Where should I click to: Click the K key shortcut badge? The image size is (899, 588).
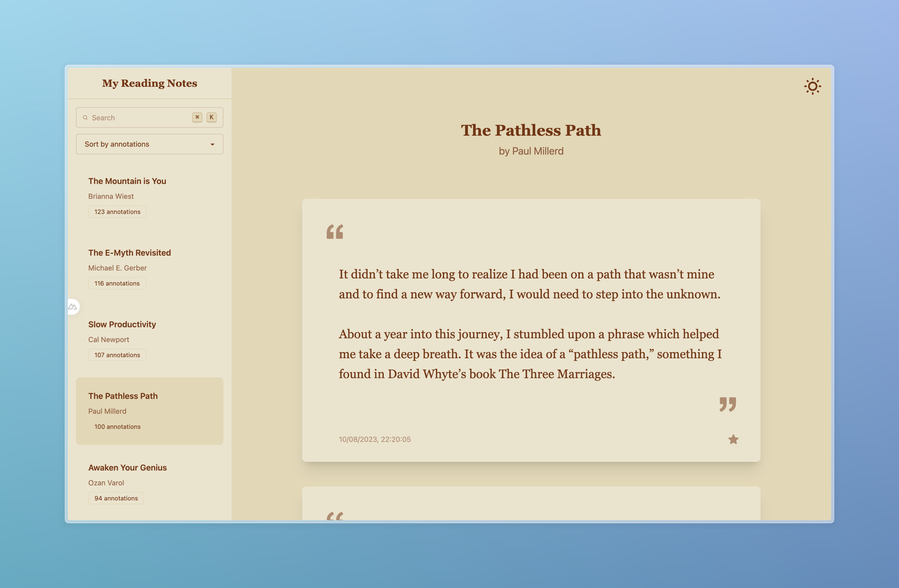click(211, 117)
